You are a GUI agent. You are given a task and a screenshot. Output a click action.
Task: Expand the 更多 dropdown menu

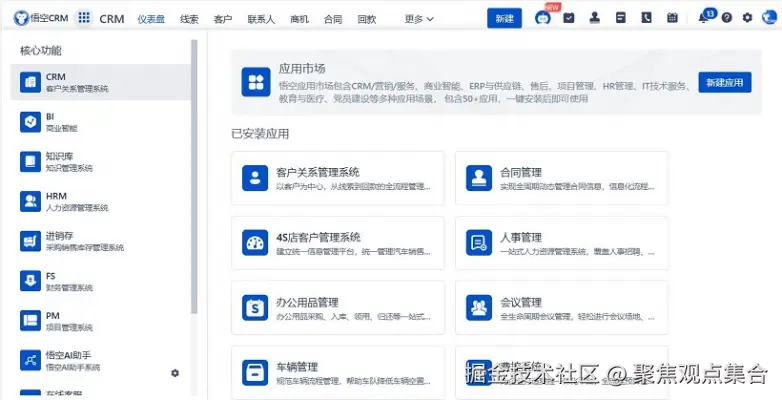click(419, 19)
